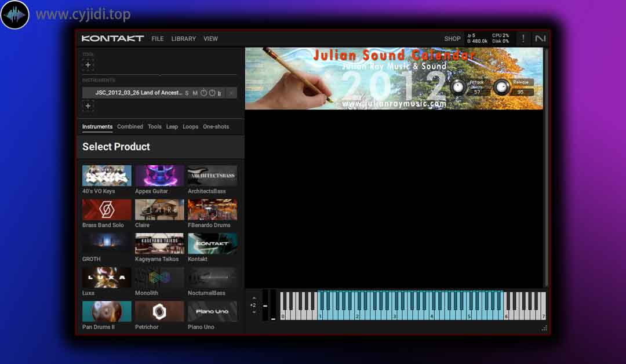The image size is (626, 364).
Task: Click the Release knob
Action: pos(501,87)
